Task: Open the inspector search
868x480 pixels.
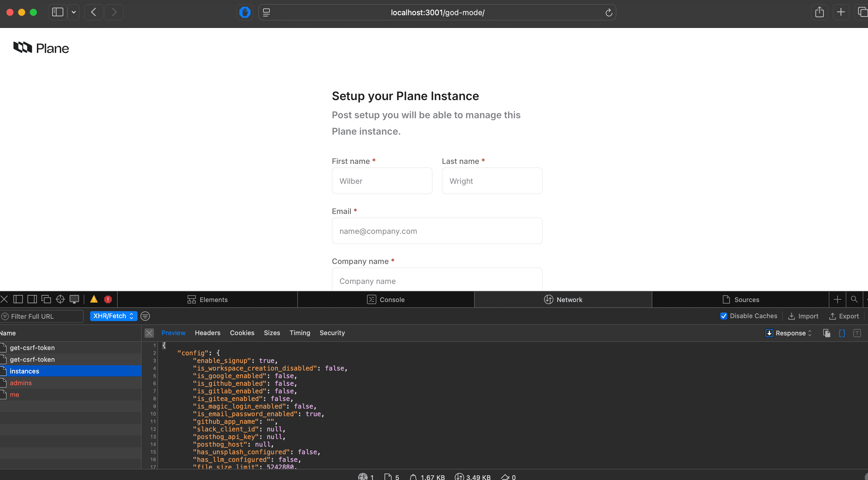Action: pos(854,299)
